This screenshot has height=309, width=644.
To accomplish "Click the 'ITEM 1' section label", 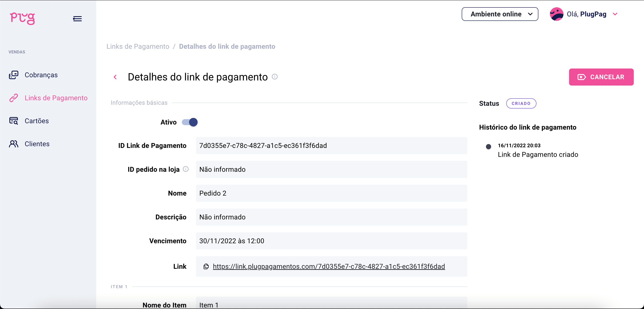I will (x=119, y=287).
